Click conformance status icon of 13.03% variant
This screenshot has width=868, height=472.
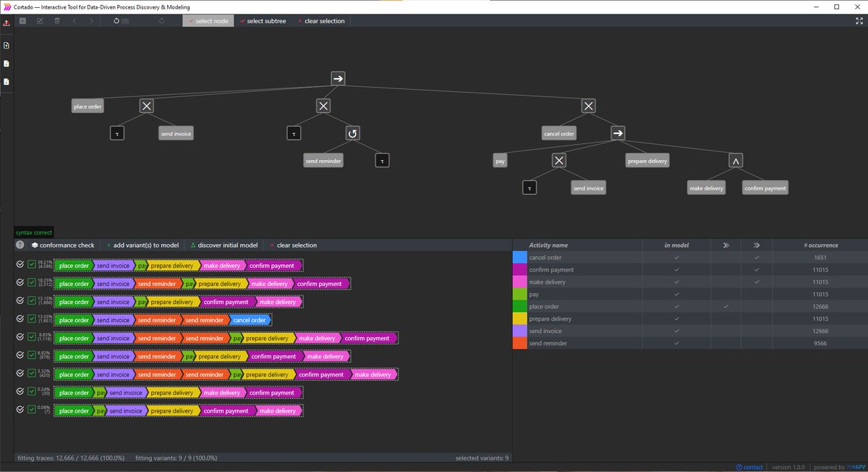20,319
